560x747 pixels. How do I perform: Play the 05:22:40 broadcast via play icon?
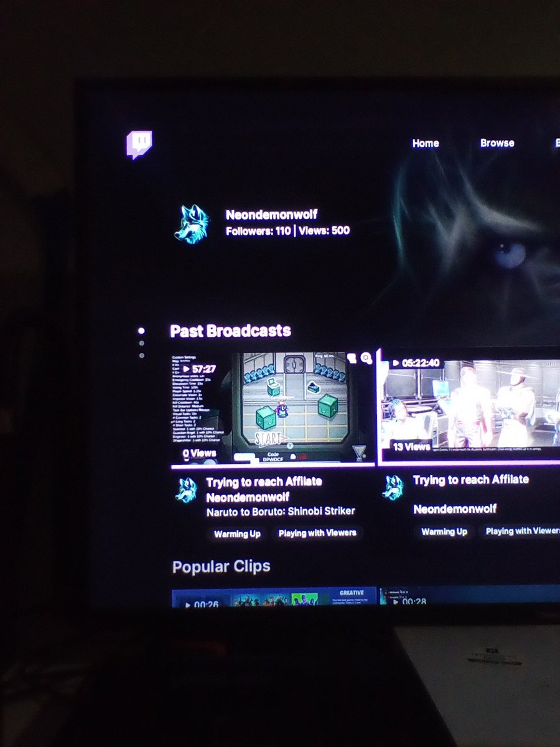click(394, 363)
